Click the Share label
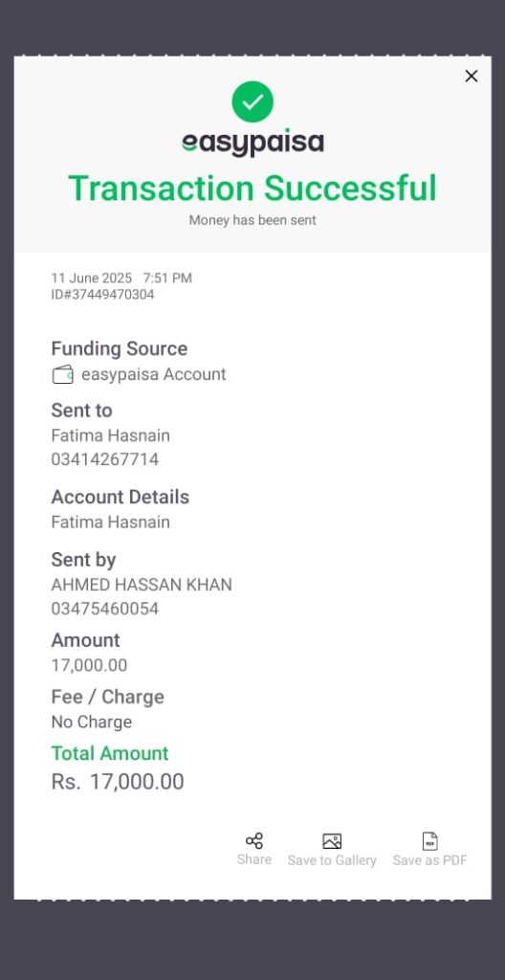 point(254,859)
